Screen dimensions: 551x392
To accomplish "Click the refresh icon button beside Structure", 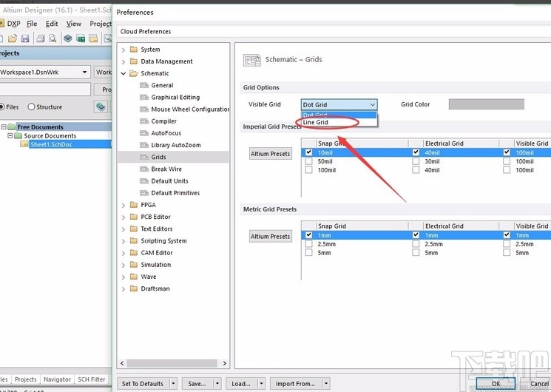I will [x=101, y=107].
